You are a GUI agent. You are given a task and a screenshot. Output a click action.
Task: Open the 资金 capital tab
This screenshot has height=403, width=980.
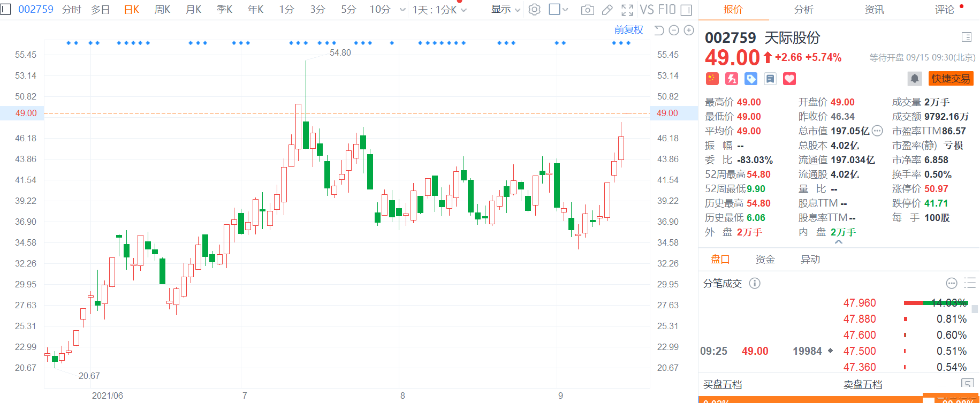[765, 260]
